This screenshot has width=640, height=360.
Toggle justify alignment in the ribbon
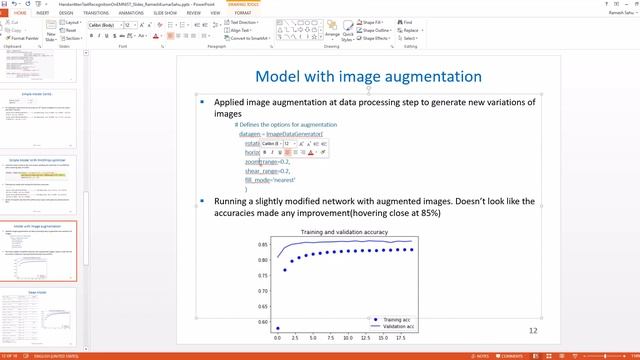193,36
